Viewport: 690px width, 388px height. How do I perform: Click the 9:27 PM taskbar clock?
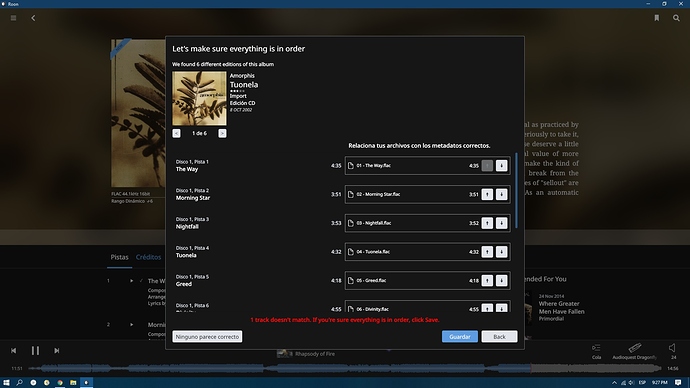pyautogui.click(x=660, y=383)
